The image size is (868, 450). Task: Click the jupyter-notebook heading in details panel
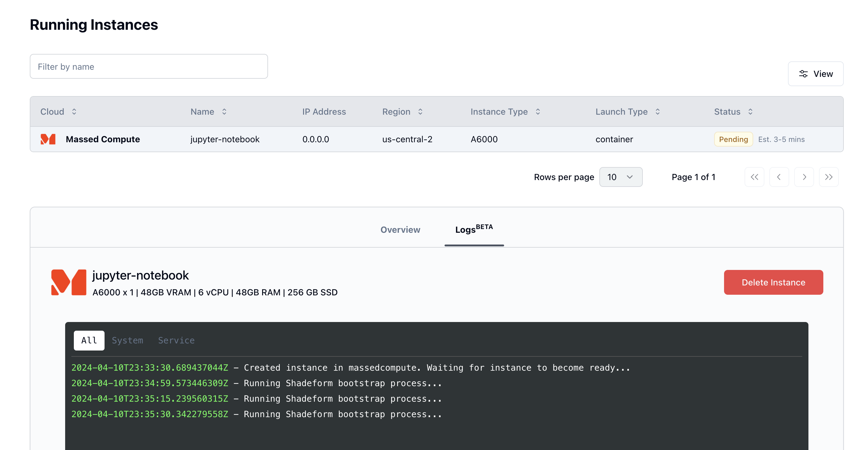point(141,275)
